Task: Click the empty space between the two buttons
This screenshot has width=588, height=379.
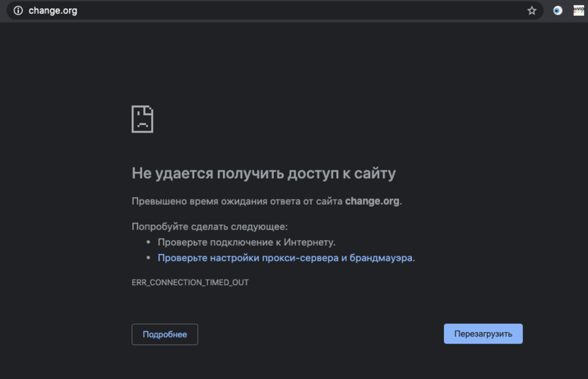Action: 319,334
